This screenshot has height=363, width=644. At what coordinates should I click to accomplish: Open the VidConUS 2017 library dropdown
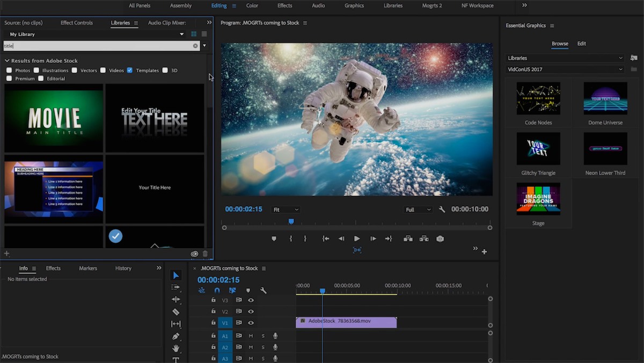565,69
